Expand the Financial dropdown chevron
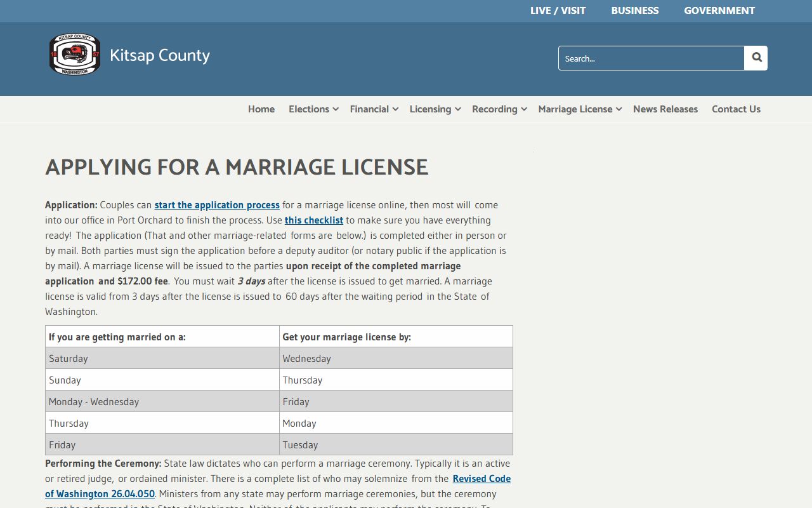This screenshot has width=812, height=508. 395,109
